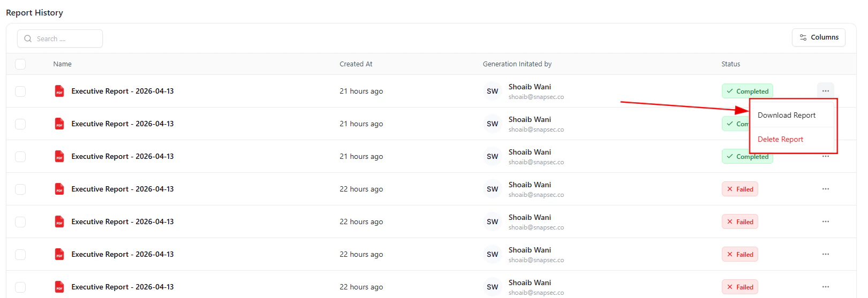Click the PDF icon of the third Completed report
Image resolution: width=868 pixels, height=298 pixels.
tap(59, 156)
